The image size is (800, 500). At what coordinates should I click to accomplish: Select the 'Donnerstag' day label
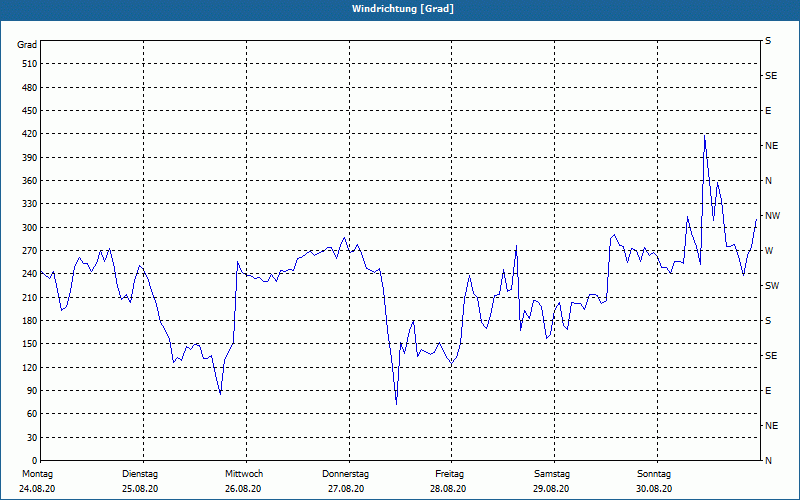(x=345, y=474)
